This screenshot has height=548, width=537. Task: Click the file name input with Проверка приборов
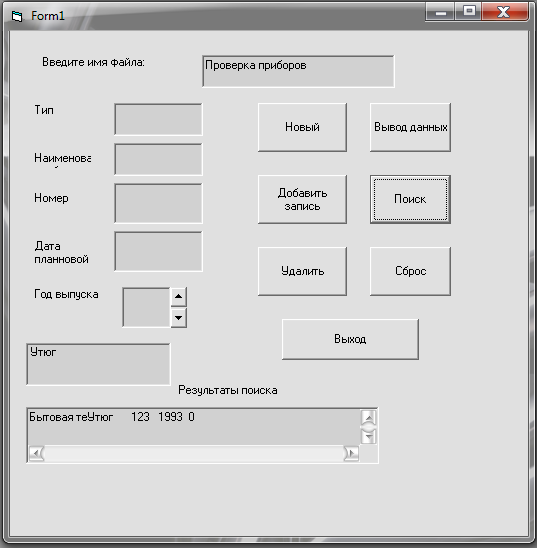pos(298,71)
